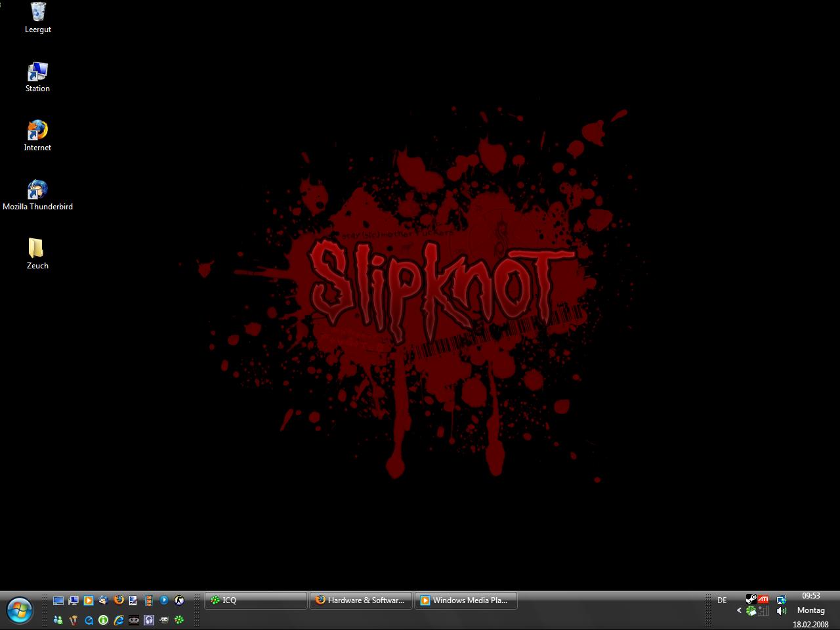Screen dimensions: 840x630
Task: Click the Show Desktop quick launch icon
Action: 58,600
